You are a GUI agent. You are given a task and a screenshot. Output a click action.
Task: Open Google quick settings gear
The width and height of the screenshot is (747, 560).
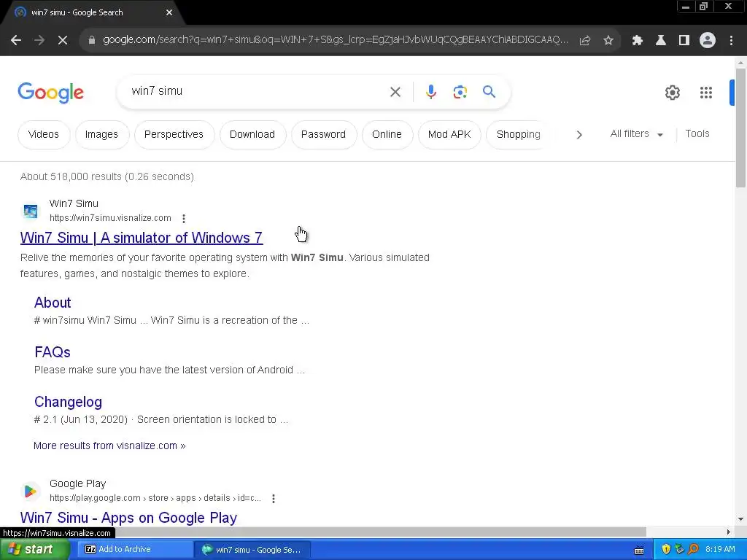point(672,93)
